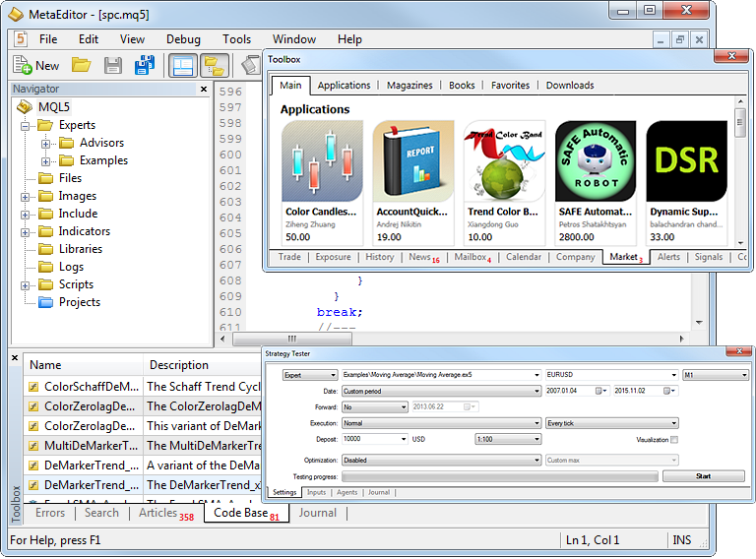Click the SAFE Automatic Robot app icon
The width and height of the screenshot is (756, 559).
click(x=596, y=161)
